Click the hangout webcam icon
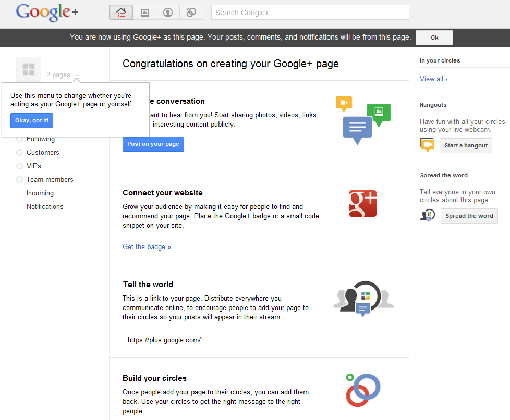The width and height of the screenshot is (510, 420). (x=427, y=145)
